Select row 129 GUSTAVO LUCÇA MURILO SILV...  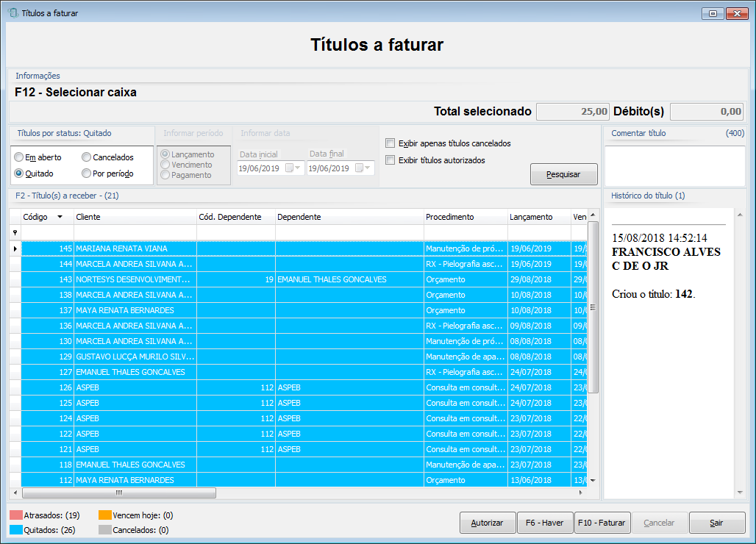pyautogui.click(x=304, y=357)
